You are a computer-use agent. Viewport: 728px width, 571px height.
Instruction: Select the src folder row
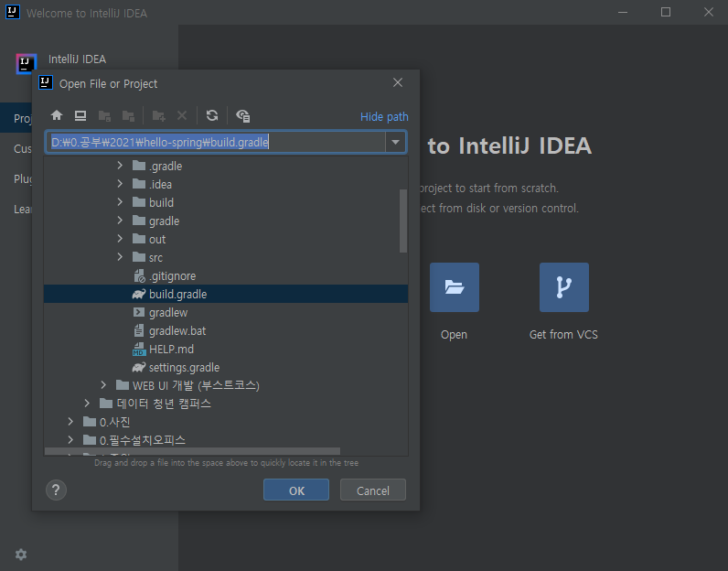226,257
